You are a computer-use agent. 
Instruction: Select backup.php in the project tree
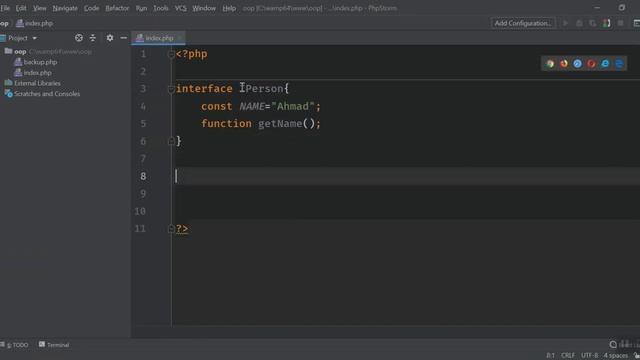[x=36, y=62]
